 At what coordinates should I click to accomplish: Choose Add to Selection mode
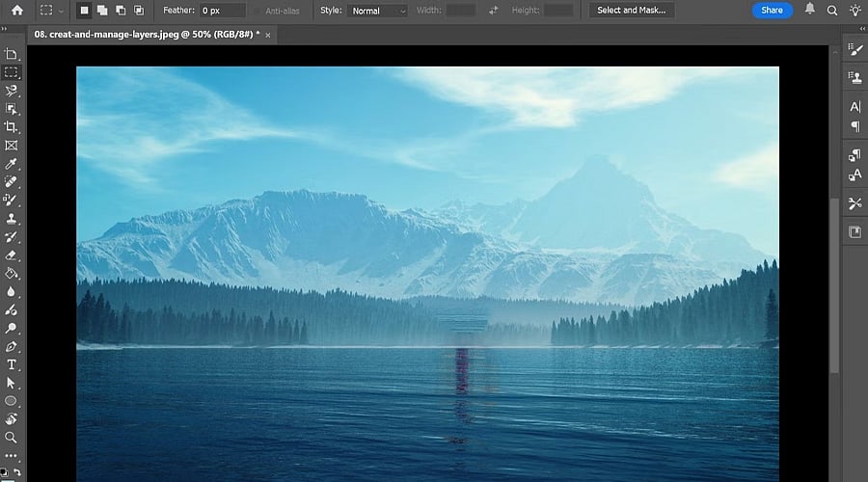(102, 10)
